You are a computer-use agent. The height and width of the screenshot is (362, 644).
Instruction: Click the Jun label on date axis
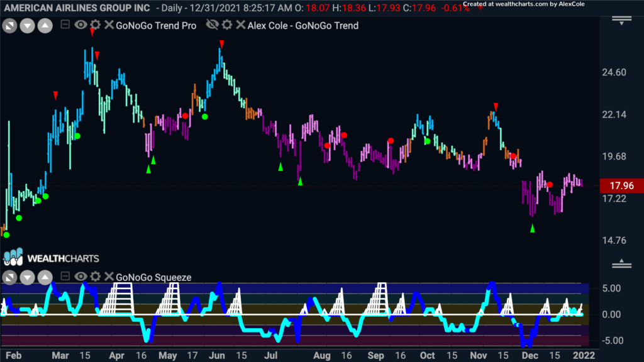217,356
